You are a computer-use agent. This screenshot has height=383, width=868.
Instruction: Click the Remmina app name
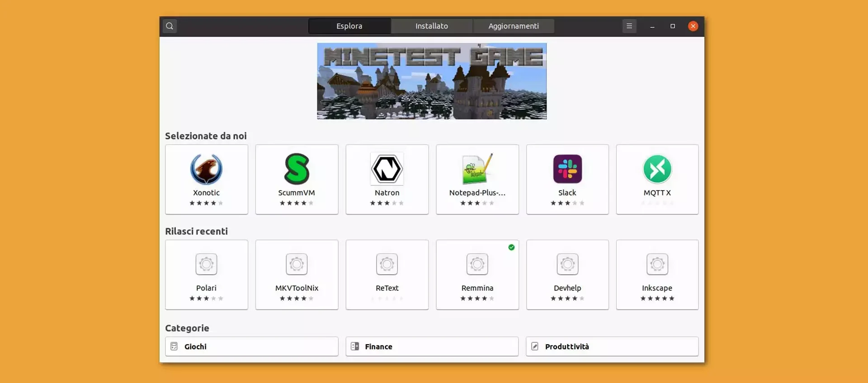tap(477, 288)
